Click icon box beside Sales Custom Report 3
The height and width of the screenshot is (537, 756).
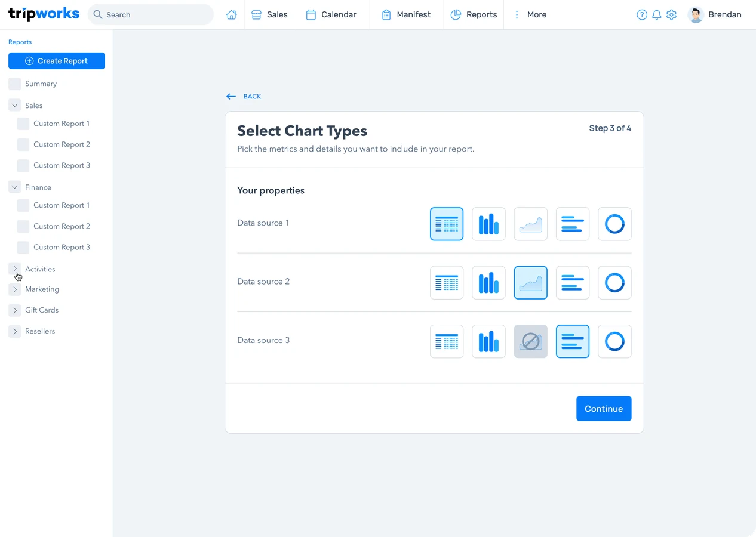tap(23, 165)
